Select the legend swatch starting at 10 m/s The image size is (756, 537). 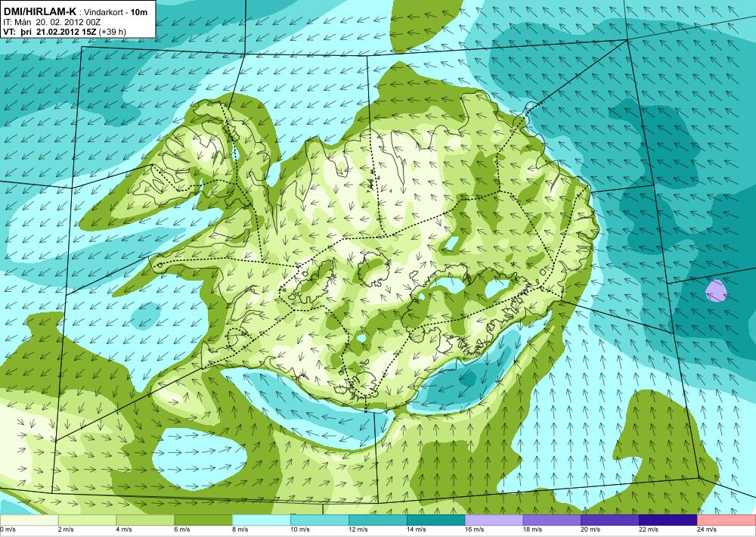coord(320,520)
